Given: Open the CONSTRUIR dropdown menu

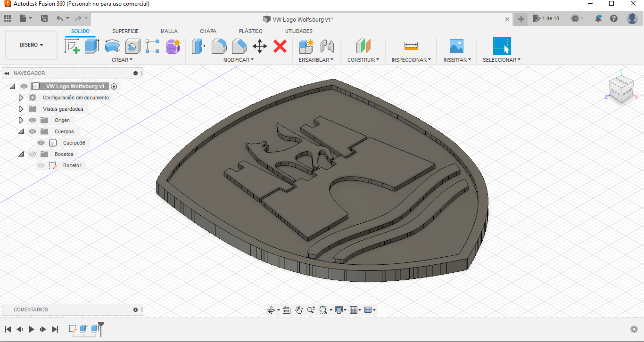Looking at the screenshot, I should pyautogui.click(x=363, y=60).
